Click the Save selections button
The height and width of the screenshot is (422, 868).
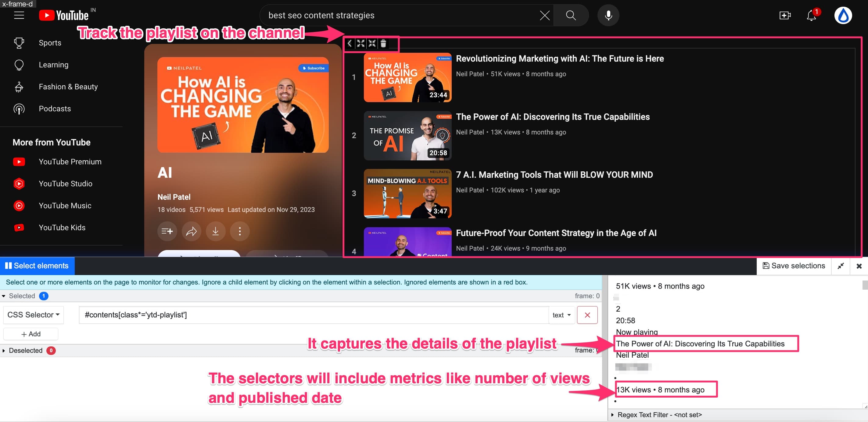[x=794, y=266]
